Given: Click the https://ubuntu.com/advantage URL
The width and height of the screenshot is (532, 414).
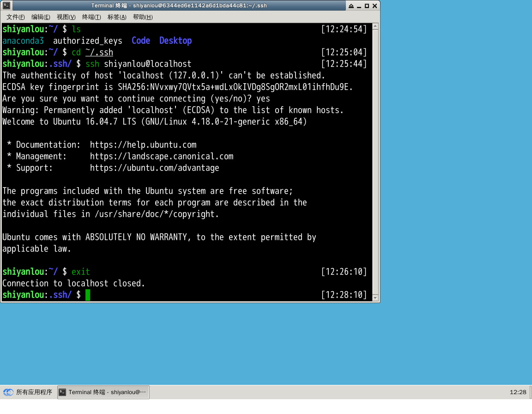Looking at the screenshot, I should tap(155, 168).
